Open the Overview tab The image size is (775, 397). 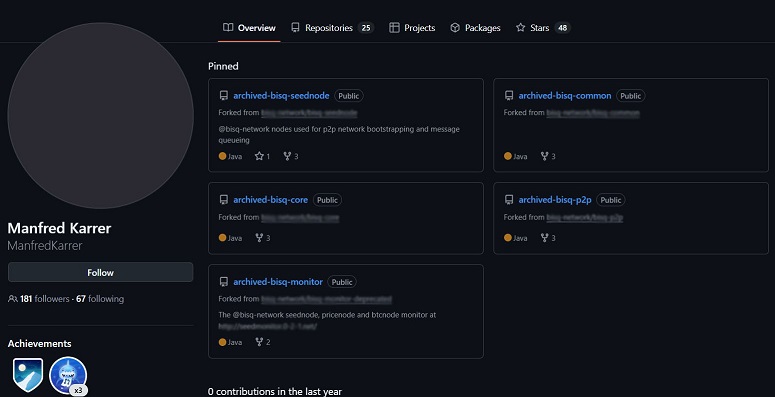[x=249, y=28]
